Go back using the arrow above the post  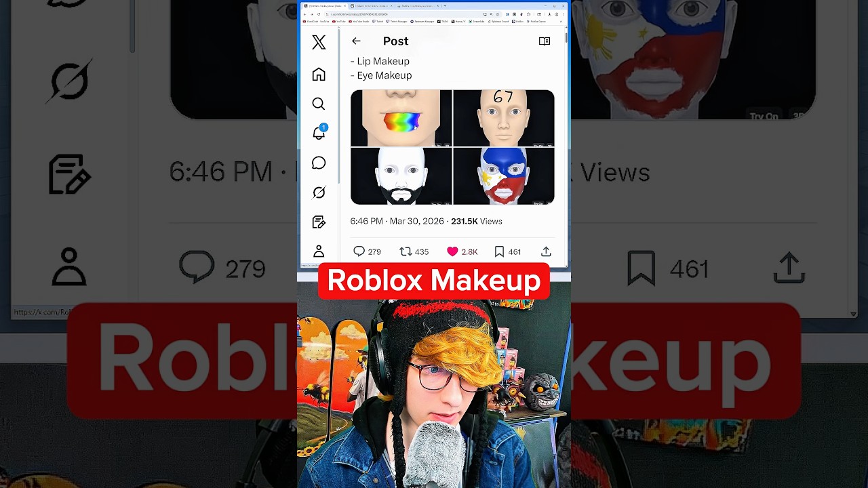[356, 41]
